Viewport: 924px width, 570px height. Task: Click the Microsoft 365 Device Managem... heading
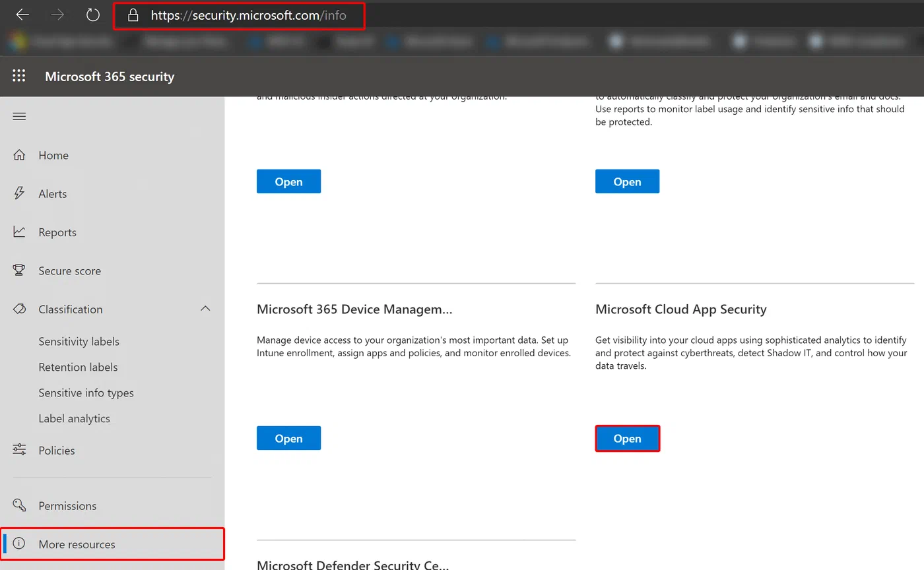coord(354,309)
